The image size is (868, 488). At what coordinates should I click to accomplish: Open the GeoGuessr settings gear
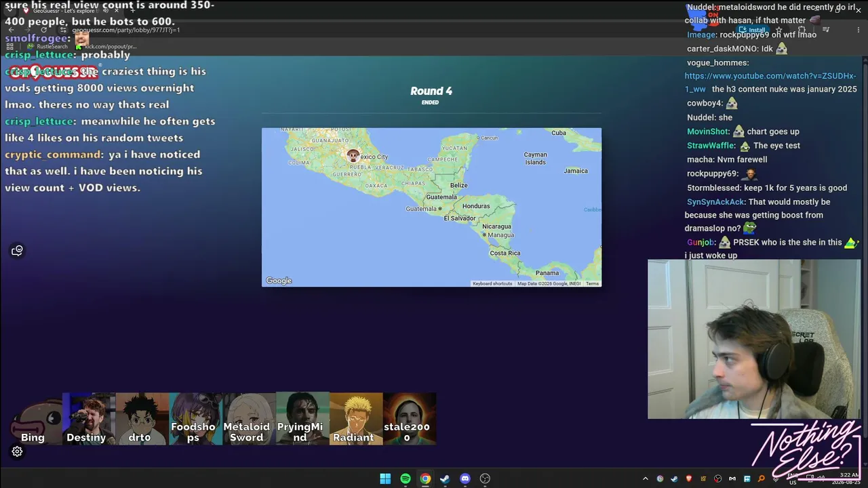18,451
